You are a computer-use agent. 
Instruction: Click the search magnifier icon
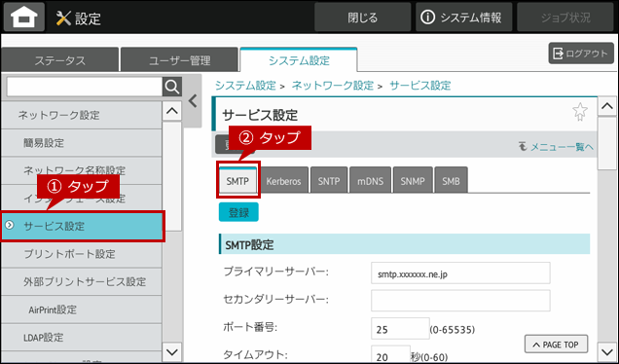pos(172,87)
